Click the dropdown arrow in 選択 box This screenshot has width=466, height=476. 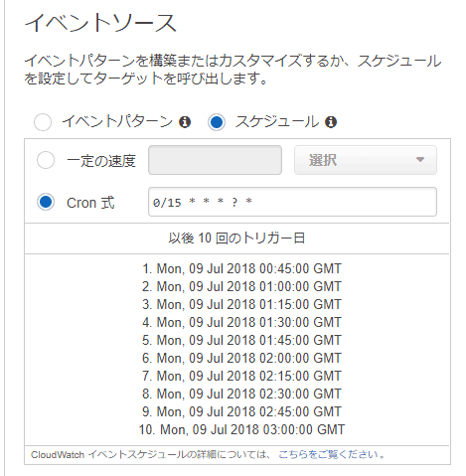[x=420, y=160]
